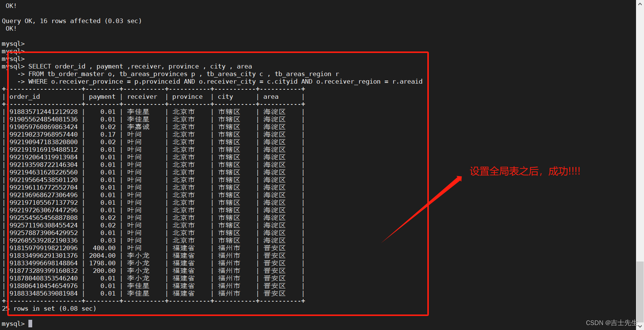The height and width of the screenshot is (330, 644).
Task: Click order id 992190237968957440
Action: click(44, 134)
